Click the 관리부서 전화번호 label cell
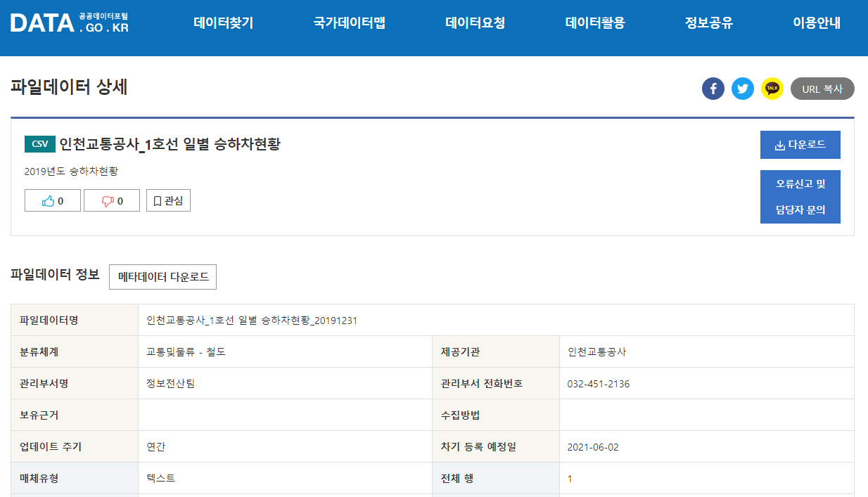This screenshot has width=868, height=497. [496, 384]
